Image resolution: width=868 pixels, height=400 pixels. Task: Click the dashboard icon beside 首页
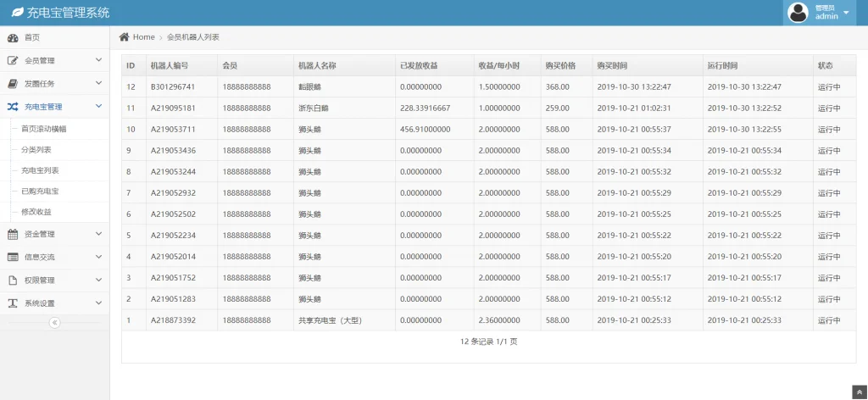(13, 37)
